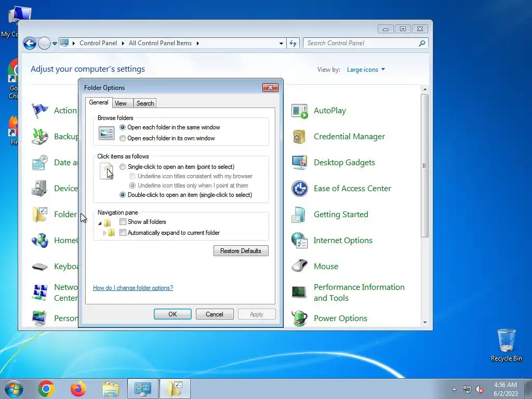
Task: Open Performance Information and Tools icon
Action: tap(300, 292)
